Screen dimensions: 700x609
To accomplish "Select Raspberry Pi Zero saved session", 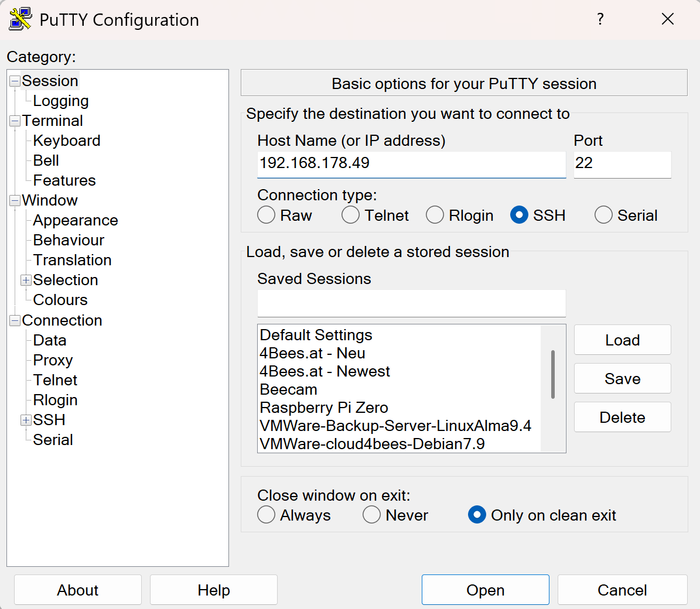I will pyautogui.click(x=399, y=408).
